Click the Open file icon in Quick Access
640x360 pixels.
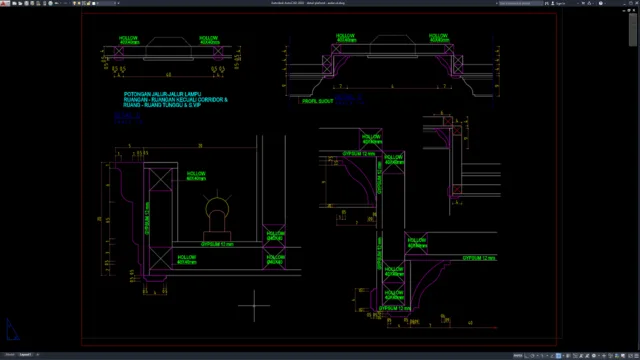[x=20, y=3]
